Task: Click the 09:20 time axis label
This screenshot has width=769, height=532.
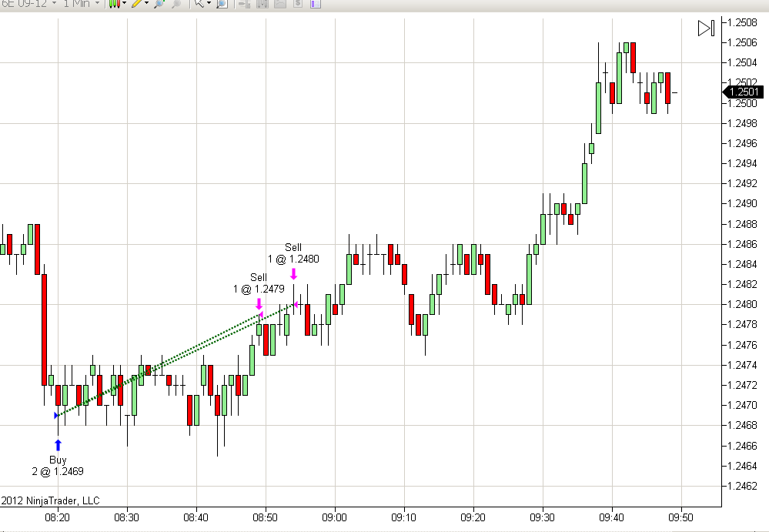Action: click(x=473, y=517)
